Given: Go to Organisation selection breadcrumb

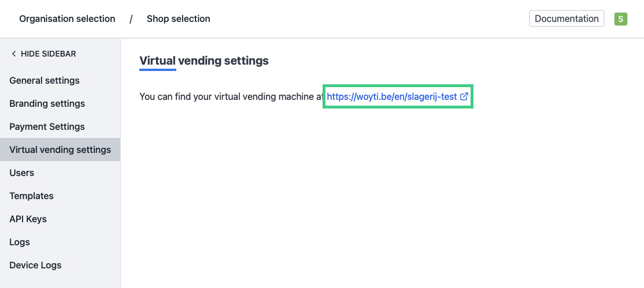Looking at the screenshot, I should click(67, 19).
